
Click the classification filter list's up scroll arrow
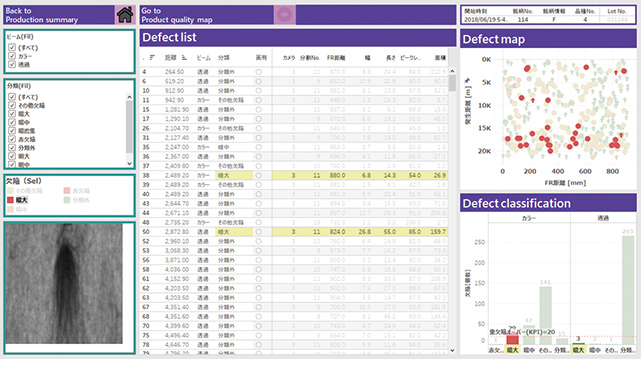[129, 97]
